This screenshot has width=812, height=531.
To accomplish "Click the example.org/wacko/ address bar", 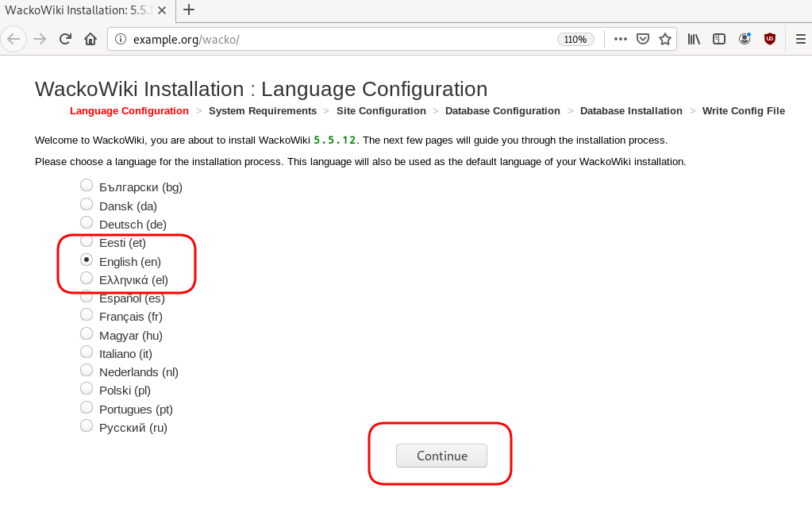I will (333, 39).
